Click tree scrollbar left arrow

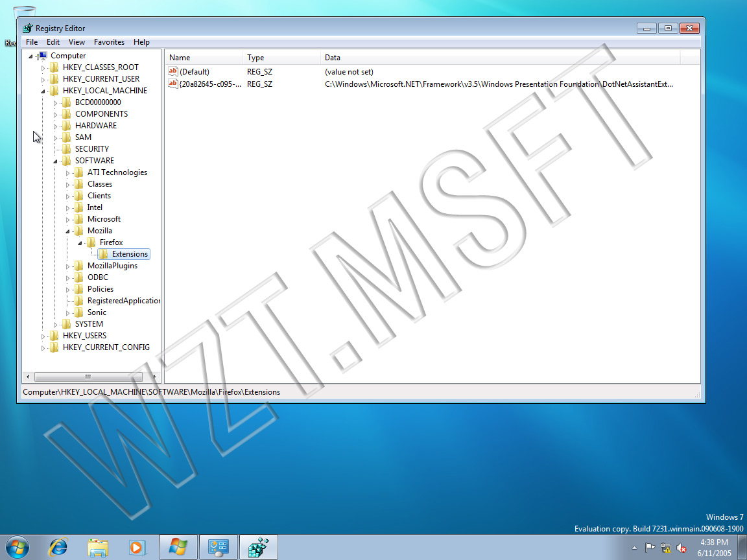(28, 377)
